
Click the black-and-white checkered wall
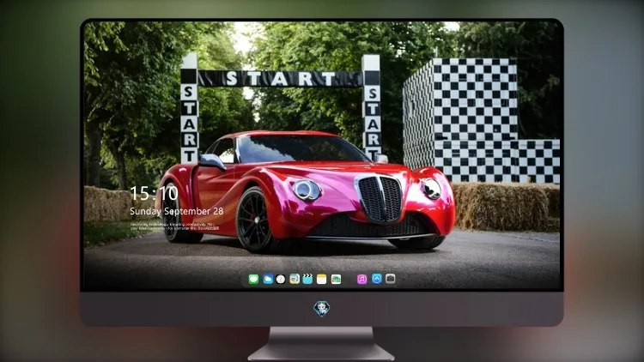coord(480,120)
